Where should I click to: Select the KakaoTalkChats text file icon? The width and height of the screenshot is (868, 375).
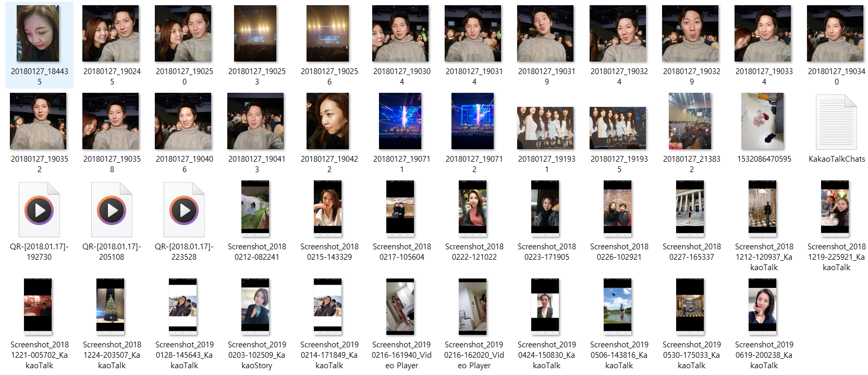(x=836, y=122)
